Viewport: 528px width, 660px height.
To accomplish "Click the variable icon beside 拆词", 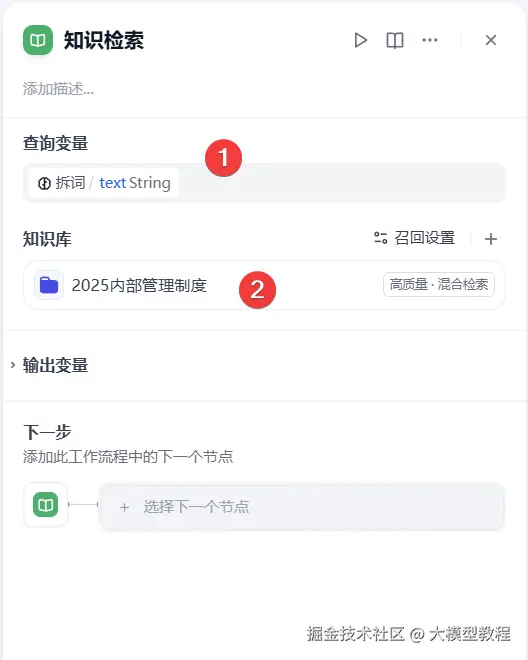I will (44, 184).
